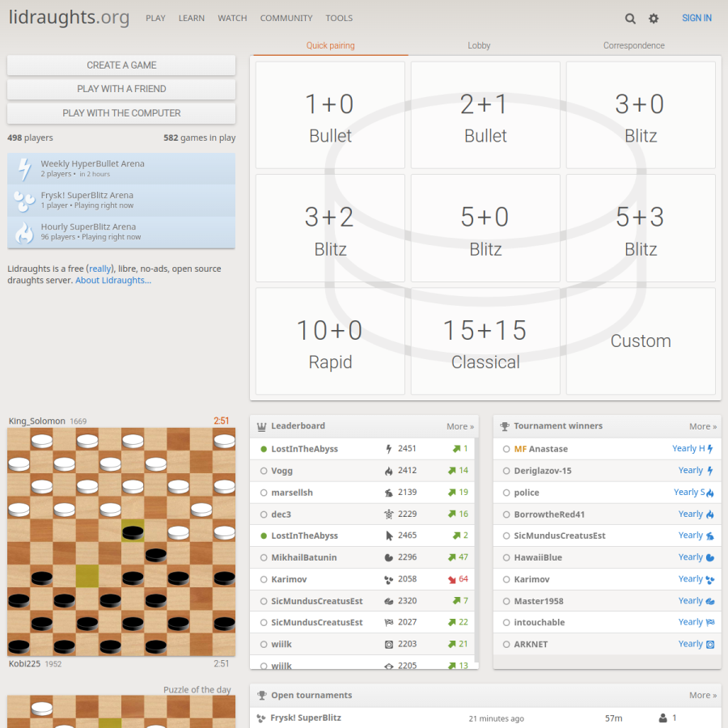
Task: Start a 2+1 Bullet game
Action: pyautogui.click(x=485, y=115)
